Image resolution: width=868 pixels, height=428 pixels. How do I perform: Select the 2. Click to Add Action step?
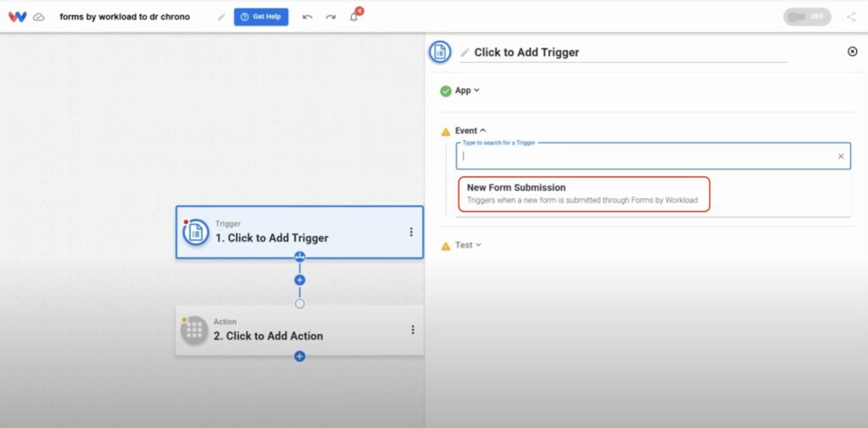point(299,330)
